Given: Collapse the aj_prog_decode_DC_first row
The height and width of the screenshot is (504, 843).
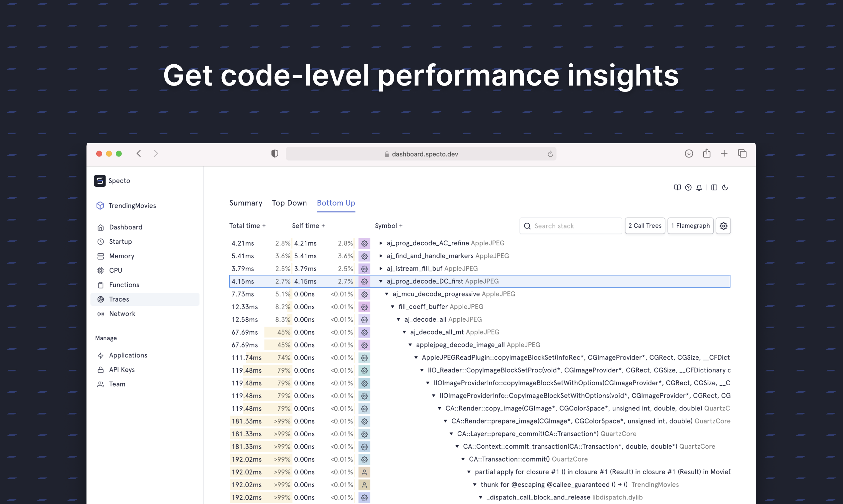Looking at the screenshot, I should pyautogui.click(x=381, y=281).
